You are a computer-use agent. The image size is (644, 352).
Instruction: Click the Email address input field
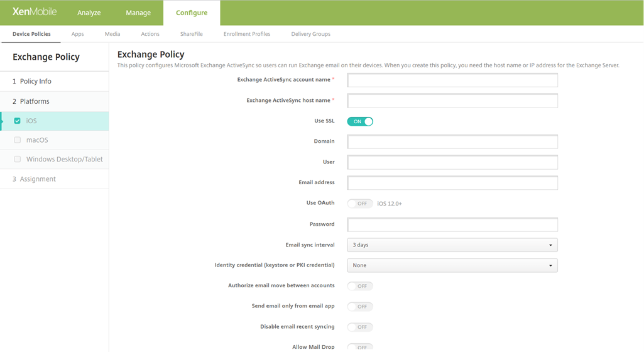coord(452,183)
